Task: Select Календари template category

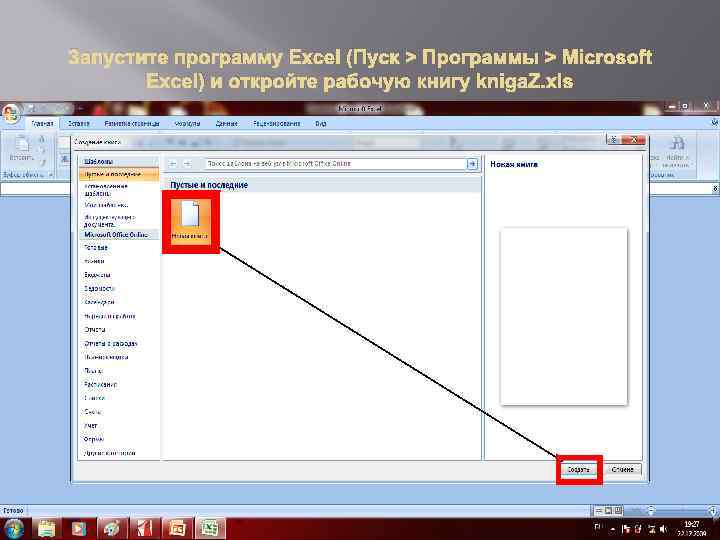Action: 99,302
